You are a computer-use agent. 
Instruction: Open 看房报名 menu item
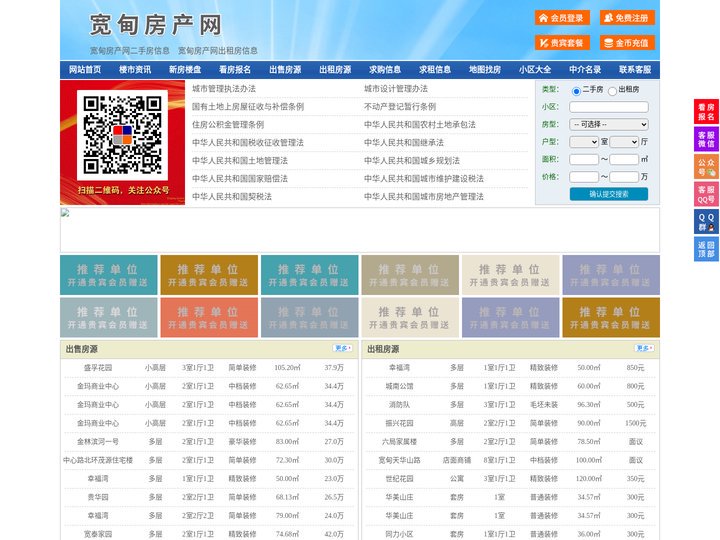click(235, 70)
